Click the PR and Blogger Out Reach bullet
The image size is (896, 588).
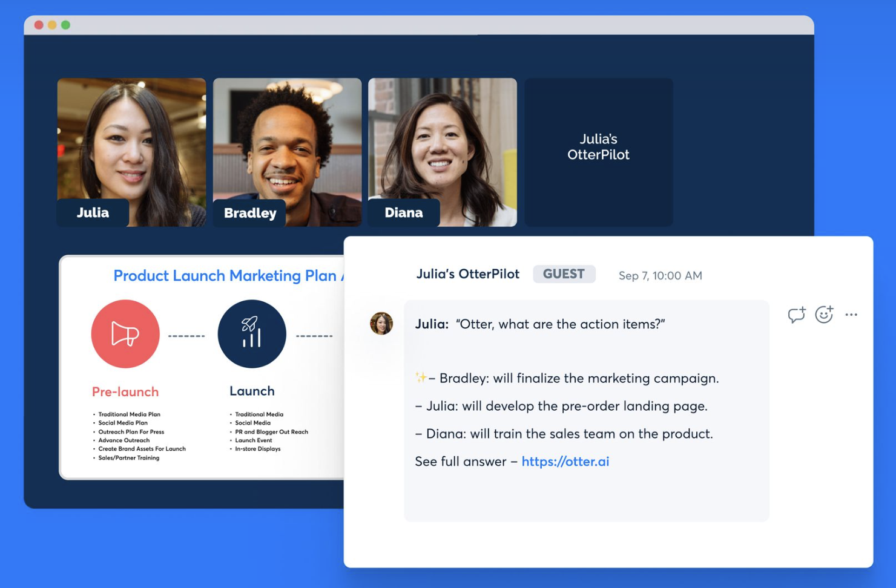271,432
